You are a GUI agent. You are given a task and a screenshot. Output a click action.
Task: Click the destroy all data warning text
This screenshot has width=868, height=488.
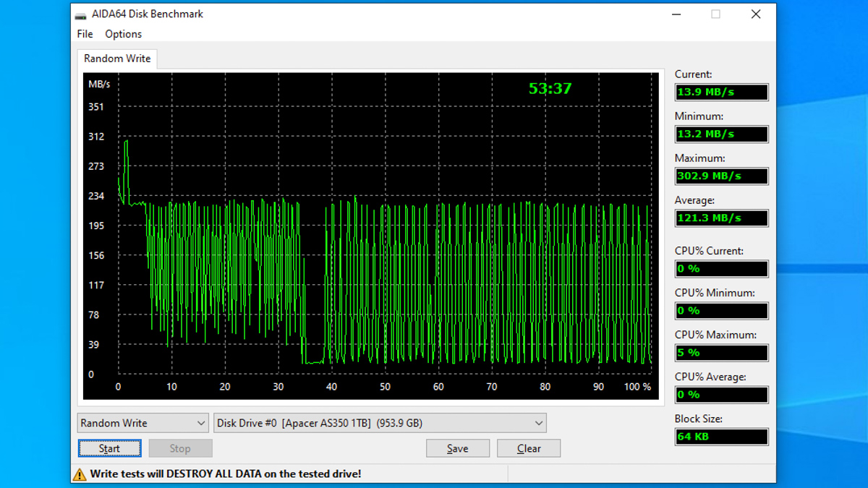[226, 474]
